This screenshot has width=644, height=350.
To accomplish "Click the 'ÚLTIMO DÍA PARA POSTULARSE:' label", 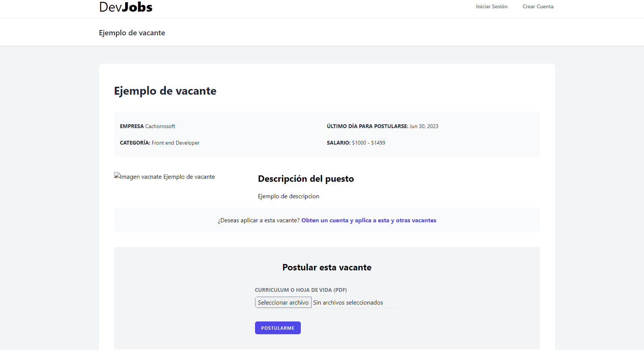I will click(x=368, y=126).
